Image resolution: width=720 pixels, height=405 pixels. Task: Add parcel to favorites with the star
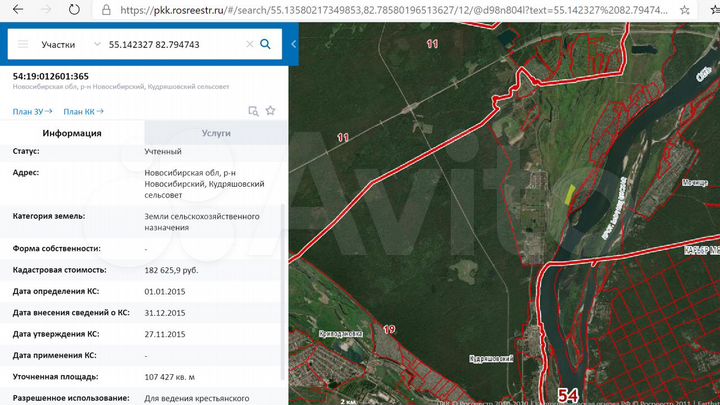point(270,111)
